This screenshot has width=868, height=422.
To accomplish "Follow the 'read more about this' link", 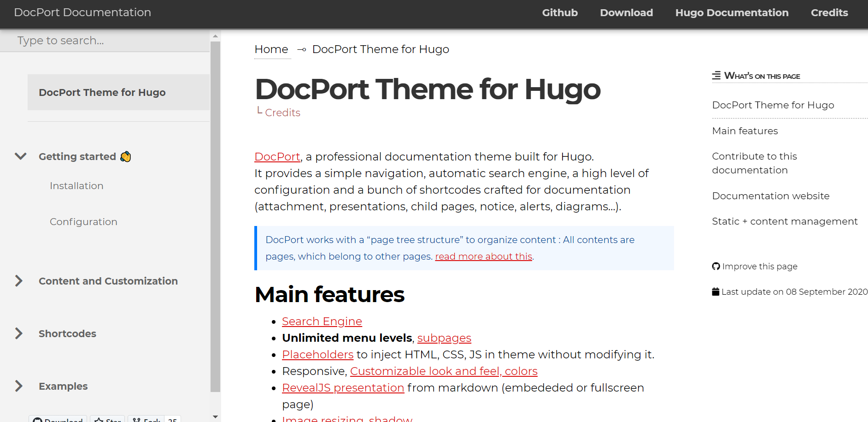I will click(483, 256).
